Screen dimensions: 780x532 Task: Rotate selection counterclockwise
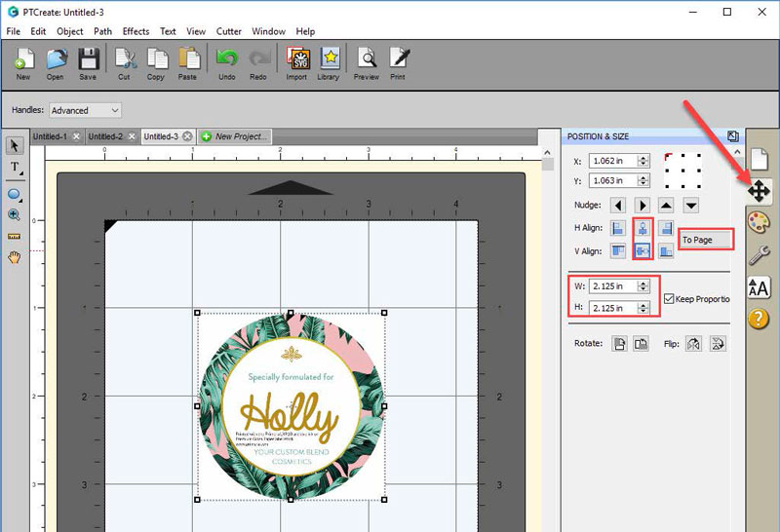pos(619,344)
